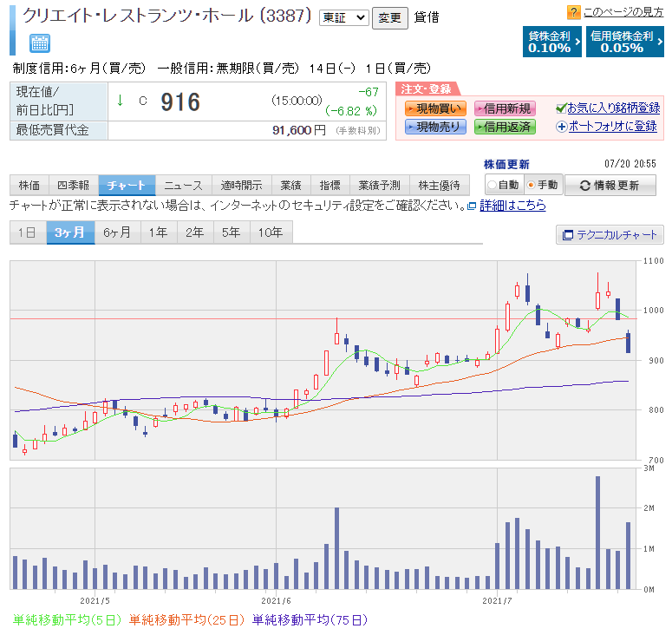Select the 6ヶ月 chart period tab

pyautogui.click(x=115, y=232)
